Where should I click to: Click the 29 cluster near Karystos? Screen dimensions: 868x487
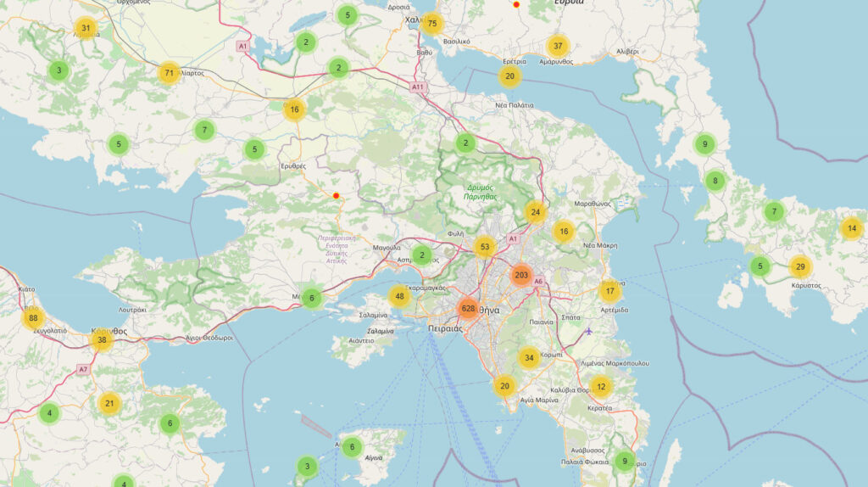click(799, 267)
